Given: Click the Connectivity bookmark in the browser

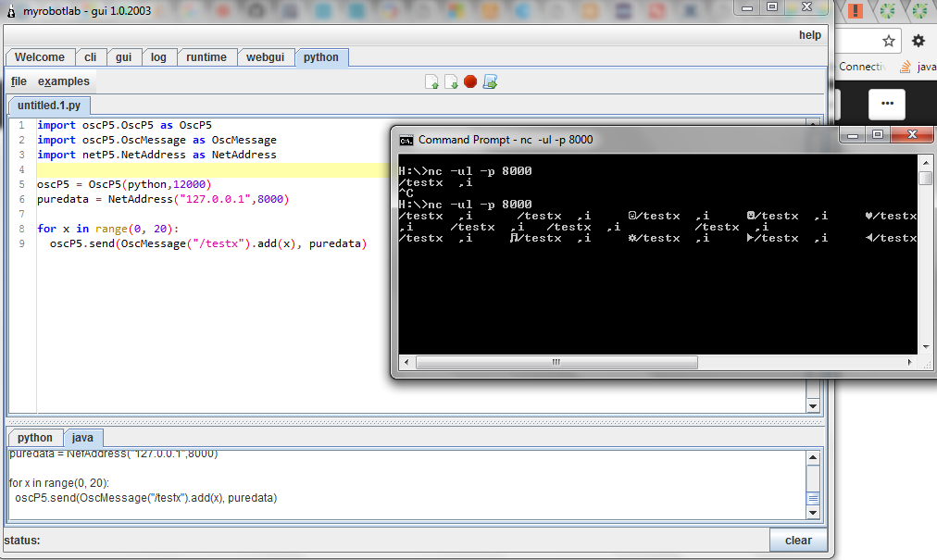Looking at the screenshot, I should tap(861, 67).
